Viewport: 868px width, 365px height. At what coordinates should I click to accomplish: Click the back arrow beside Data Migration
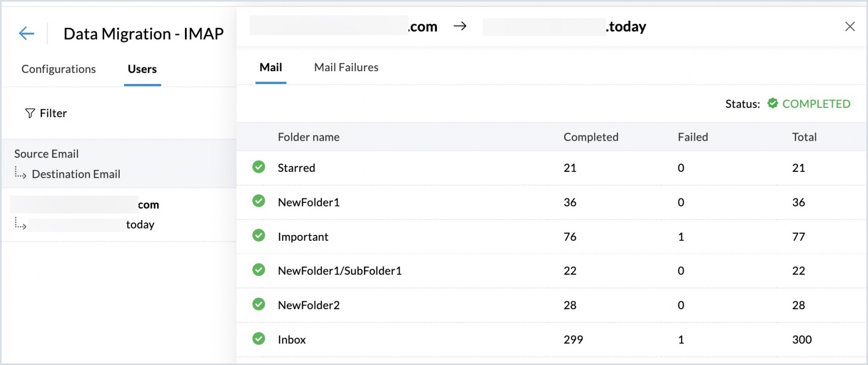coord(26,34)
